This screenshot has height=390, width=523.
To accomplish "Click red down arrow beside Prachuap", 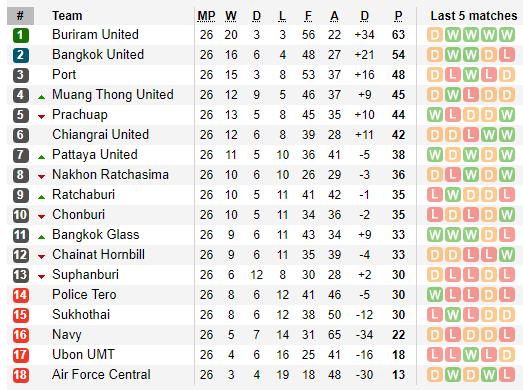I will [41, 117].
